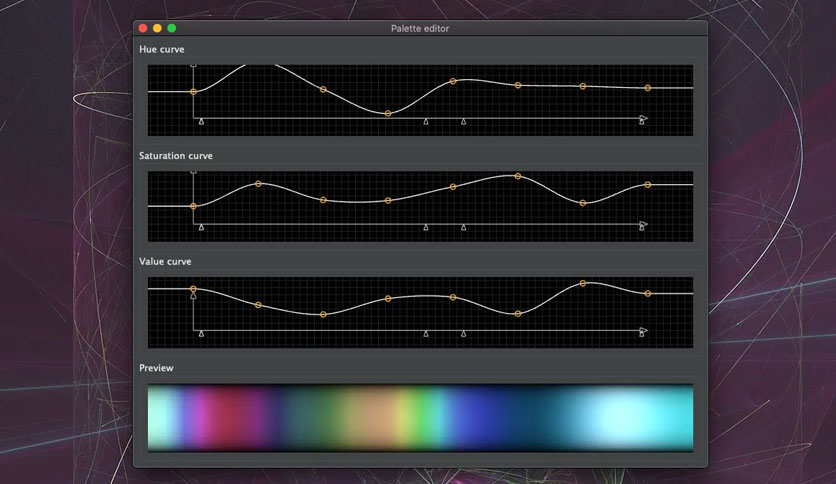The image size is (836, 484).
Task: Click the 'Preview' section label
Action: click(x=156, y=368)
